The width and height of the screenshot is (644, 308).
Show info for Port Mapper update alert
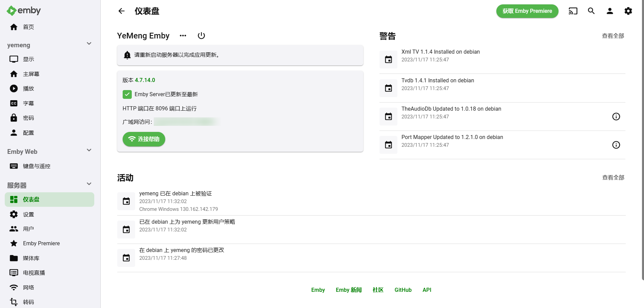coord(616,145)
